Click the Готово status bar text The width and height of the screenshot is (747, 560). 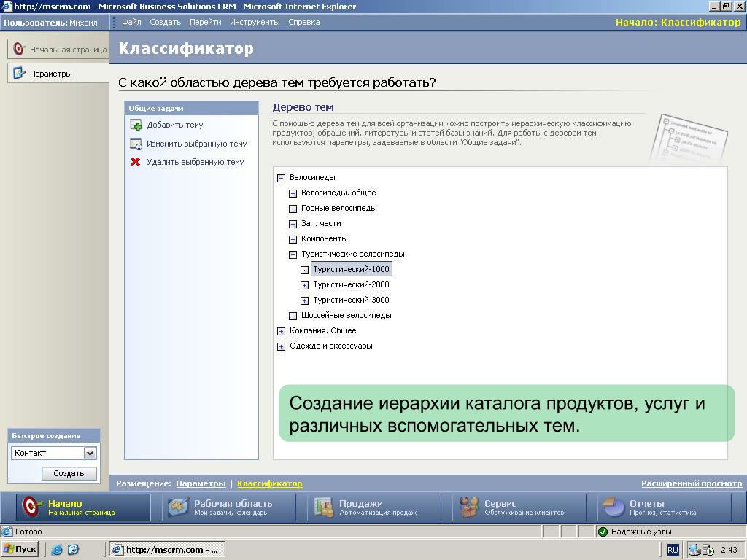point(28,532)
